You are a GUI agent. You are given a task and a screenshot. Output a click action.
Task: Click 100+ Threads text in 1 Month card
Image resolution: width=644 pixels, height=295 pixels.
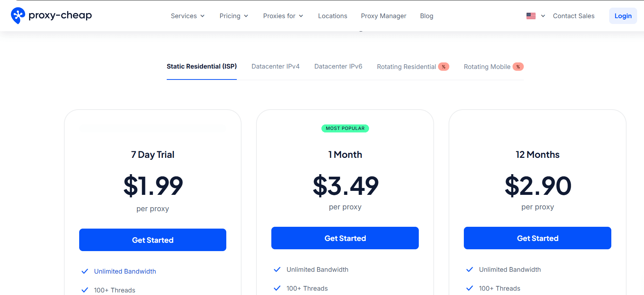click(x=307, y=288)
